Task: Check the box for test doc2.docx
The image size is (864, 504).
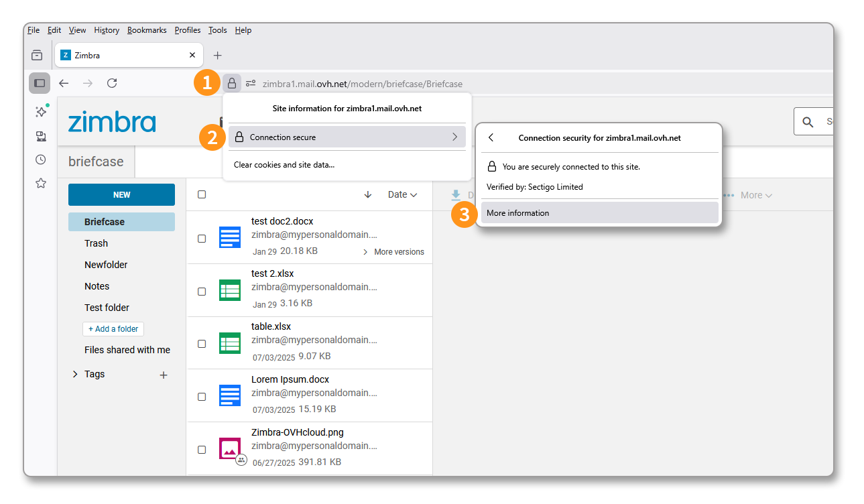Action: pyautogui.click(x=202, y=239)
